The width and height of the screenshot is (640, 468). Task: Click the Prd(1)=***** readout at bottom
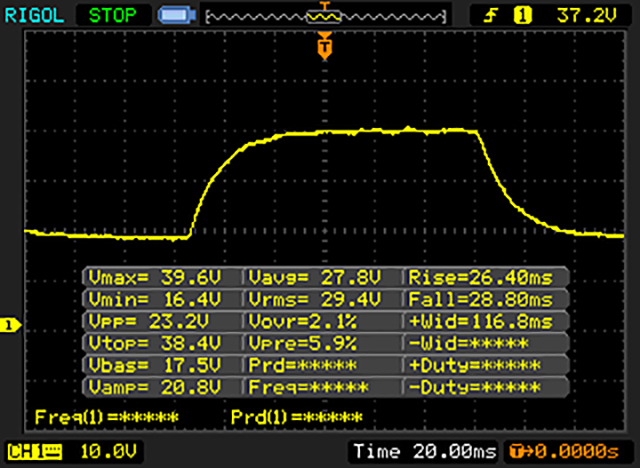click(297, 417)
